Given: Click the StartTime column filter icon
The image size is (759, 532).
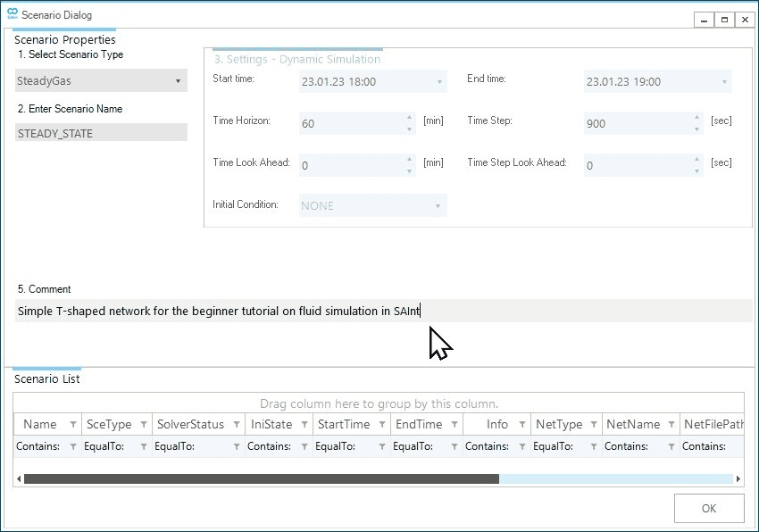Looking at the screenshot, I should click(382, 425).
